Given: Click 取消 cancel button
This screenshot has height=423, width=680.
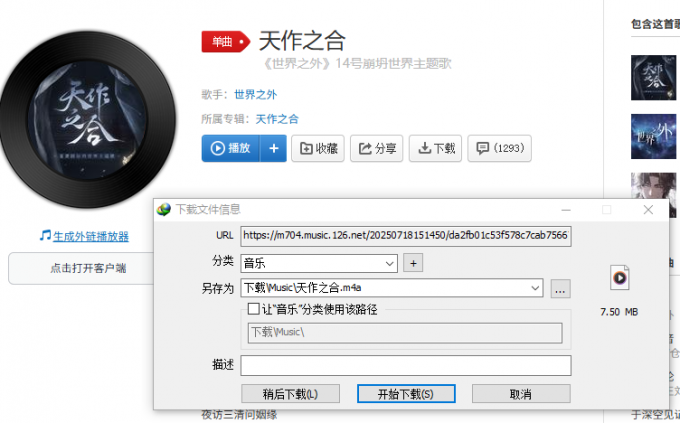Looking at the screenshot, I should tap(521, 394).
